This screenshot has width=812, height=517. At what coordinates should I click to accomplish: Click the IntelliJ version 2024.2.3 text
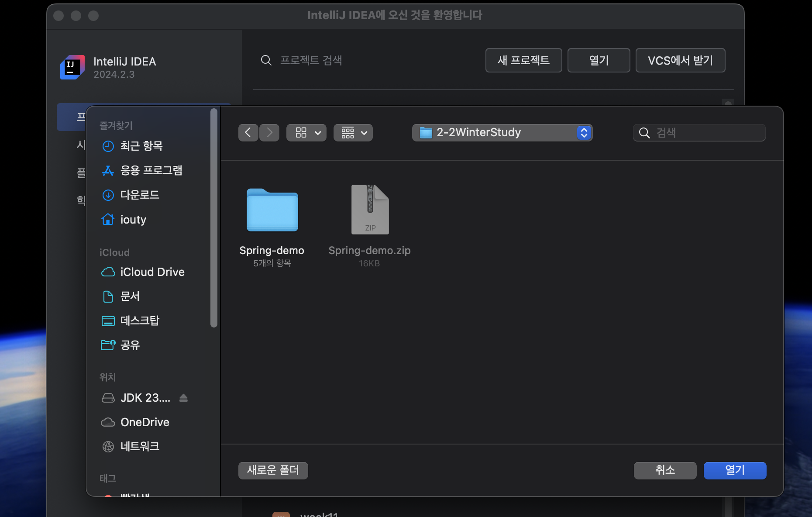click(114, 75)
